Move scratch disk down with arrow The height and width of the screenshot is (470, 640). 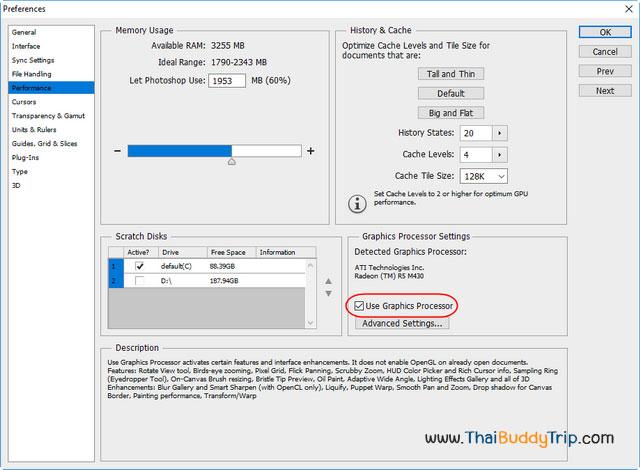327,293
